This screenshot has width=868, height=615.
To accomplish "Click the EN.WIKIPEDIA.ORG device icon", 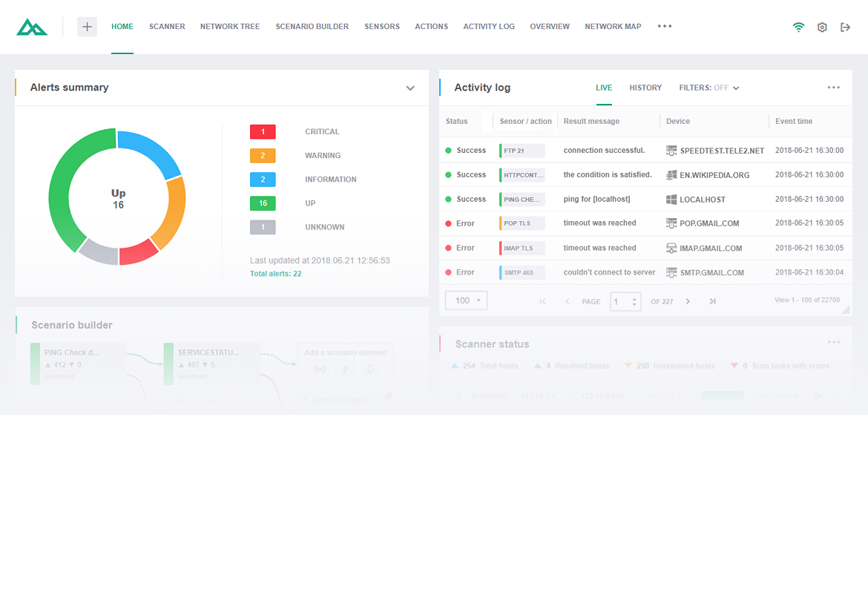I will click(671, 175).
